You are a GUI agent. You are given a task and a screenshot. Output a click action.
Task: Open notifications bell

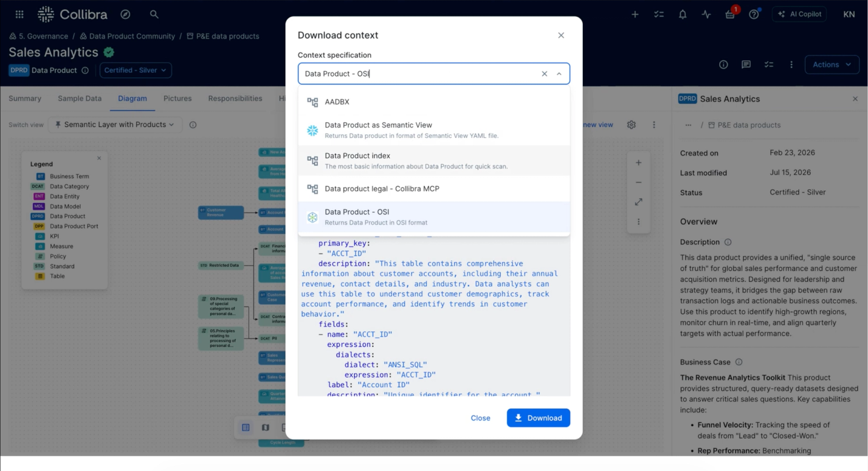pyautogui.click(x=682, y=14)
